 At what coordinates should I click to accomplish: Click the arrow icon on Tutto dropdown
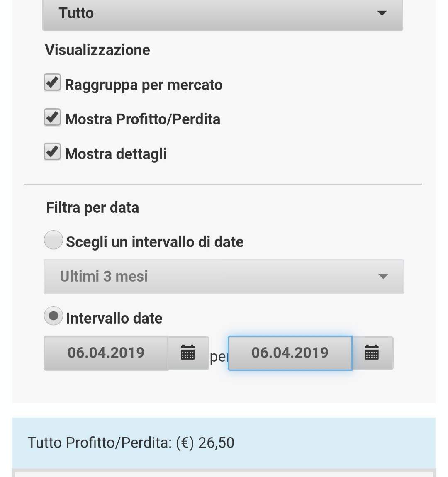[382, 13]
